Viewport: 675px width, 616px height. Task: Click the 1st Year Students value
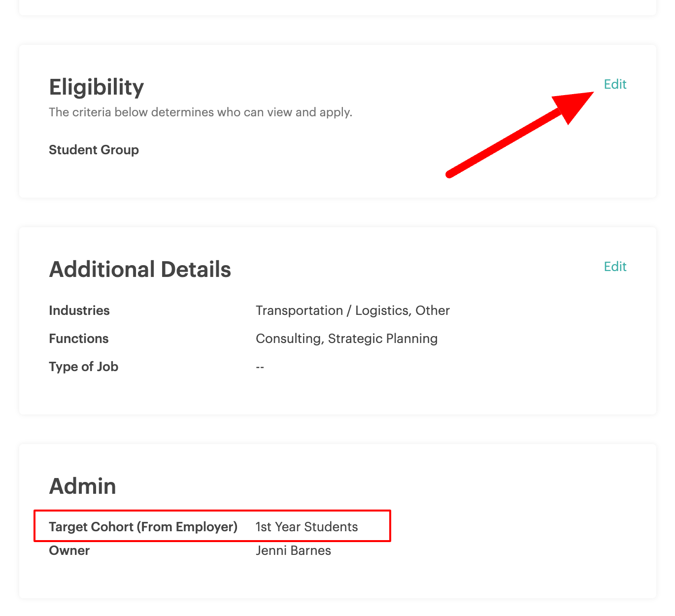pos(306,527)
